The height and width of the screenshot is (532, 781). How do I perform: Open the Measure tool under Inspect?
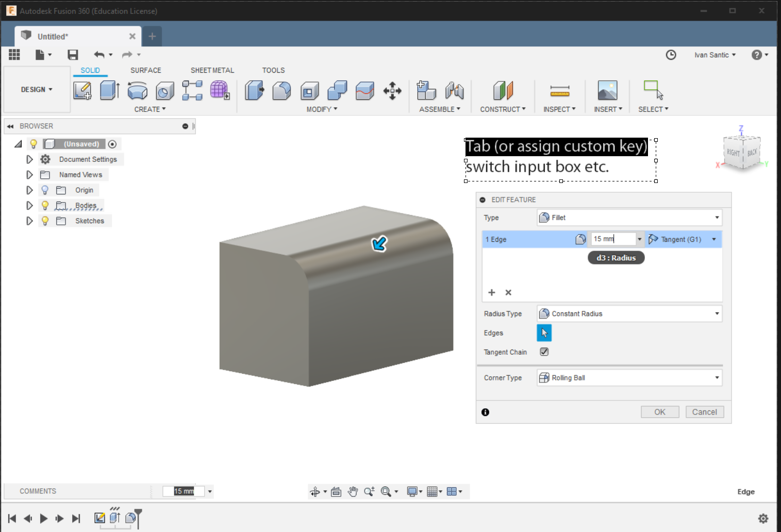(559, 90)
